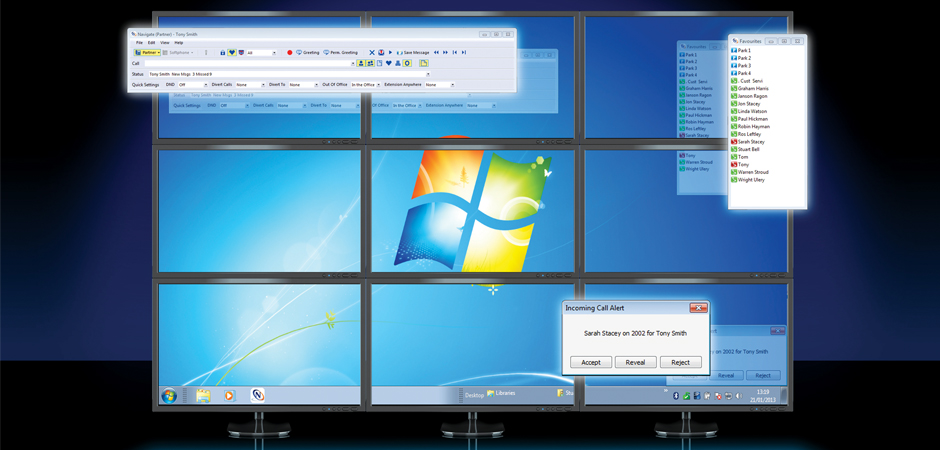Click the taskbar clock showing 13:19
Screen dimensions: 940x450
pyautogui.click(x=763, y=395)
